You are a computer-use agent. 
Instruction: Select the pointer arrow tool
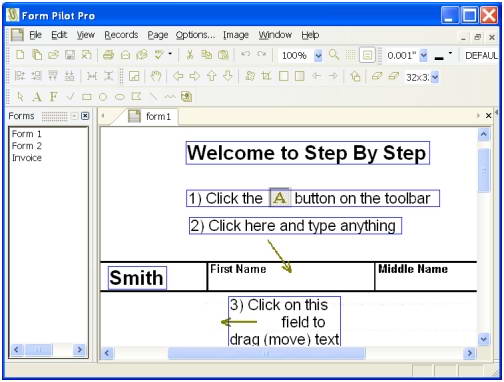tap(20, 97)
